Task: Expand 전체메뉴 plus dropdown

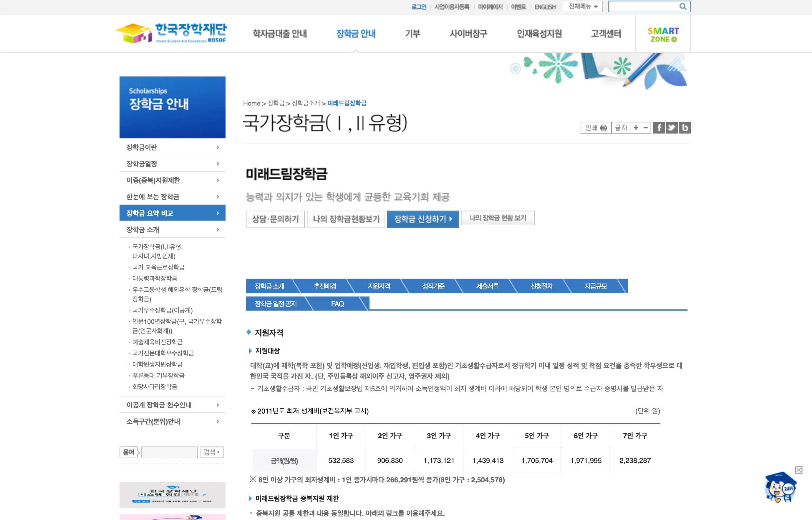Action: 582,6
